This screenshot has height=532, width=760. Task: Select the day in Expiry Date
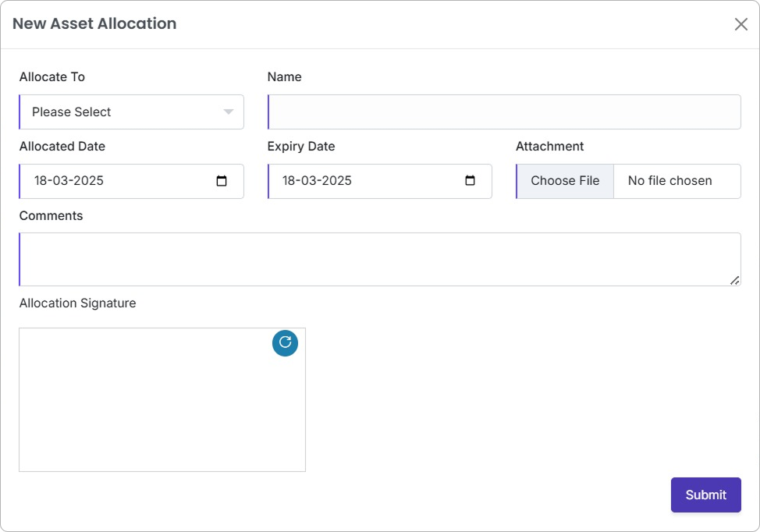pyautogui.click(x=289, y=181)
